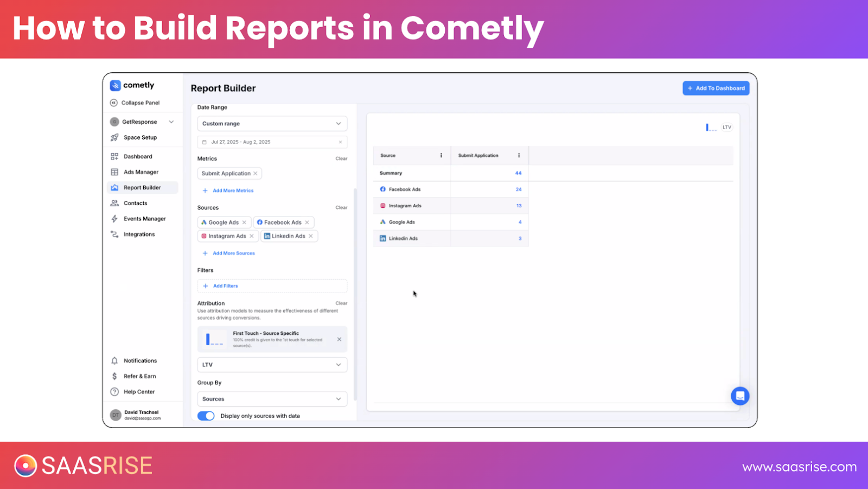
Task: Click the Dashboard grid icon
Action: 114,156
